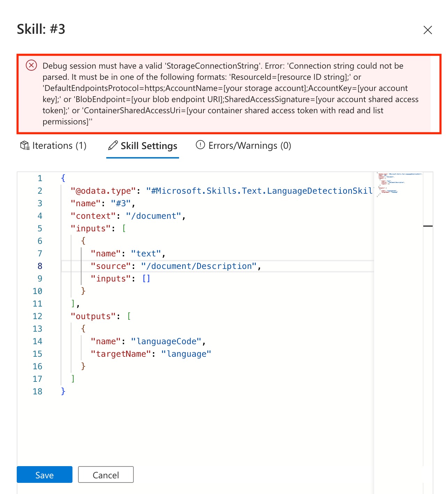Click the "source" key on line 8

coord(111,266)
